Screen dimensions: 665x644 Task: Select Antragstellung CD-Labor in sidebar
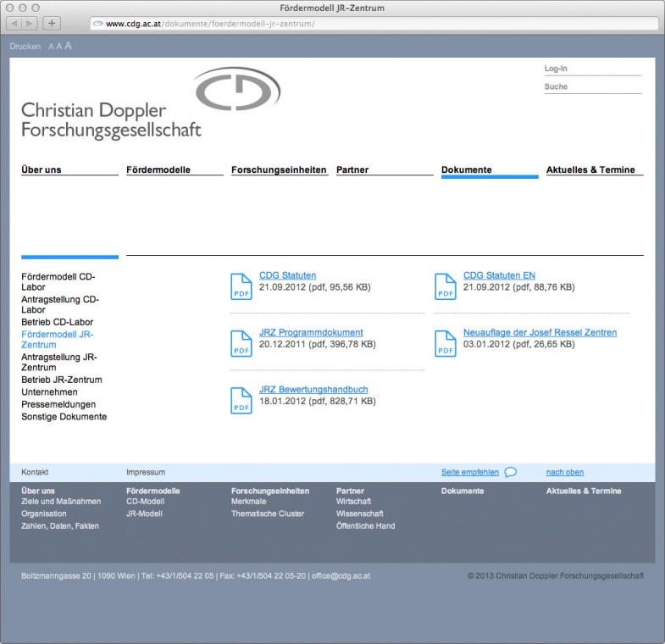[60, 304]
